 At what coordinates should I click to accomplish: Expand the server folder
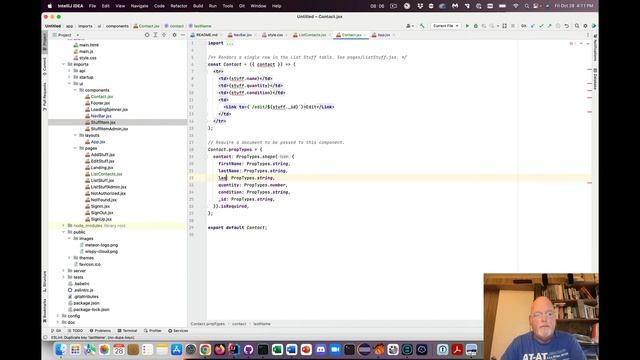[64, 271]
